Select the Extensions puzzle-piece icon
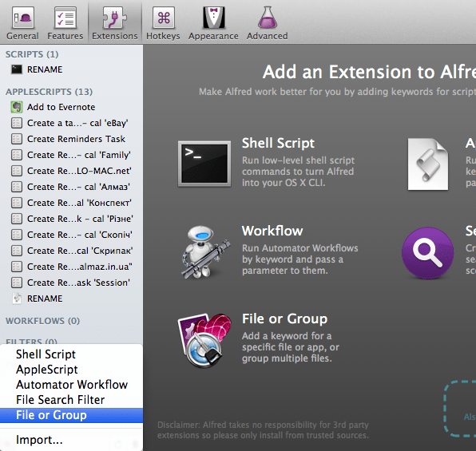The height and width of the screenshot is (451, 476). 115,18
